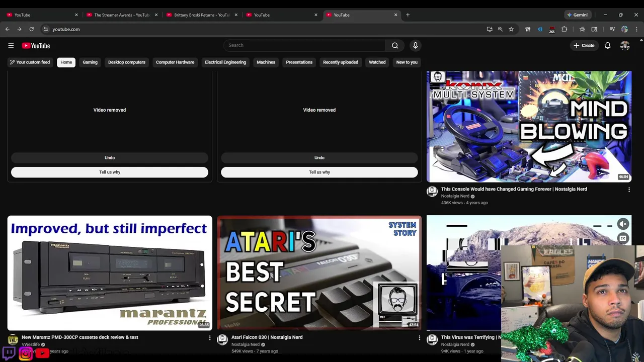Reload the page
The image size is (644, 362).
click(x=31, y=29)
